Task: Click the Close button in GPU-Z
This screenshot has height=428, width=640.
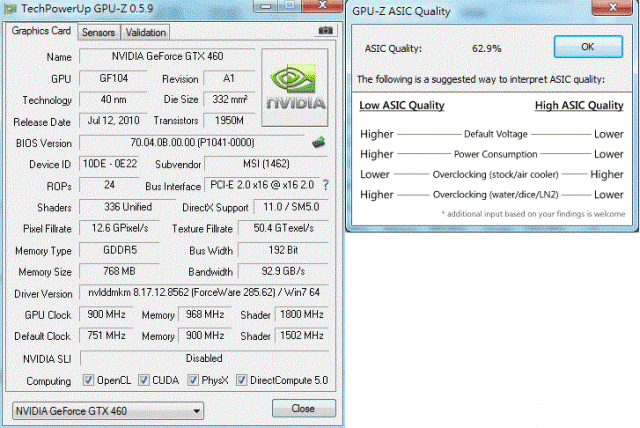Action: pos(303,408)
